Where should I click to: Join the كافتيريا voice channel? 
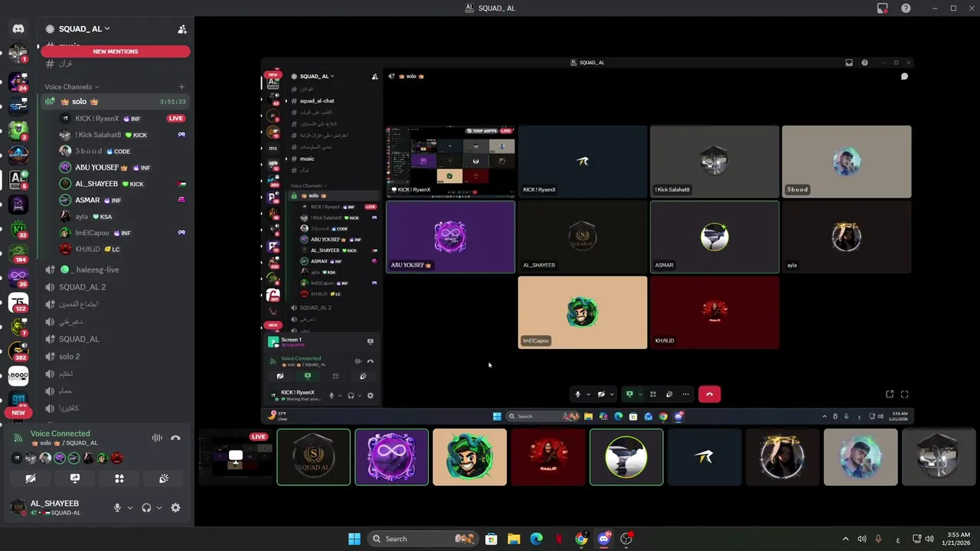pos(115,409)
